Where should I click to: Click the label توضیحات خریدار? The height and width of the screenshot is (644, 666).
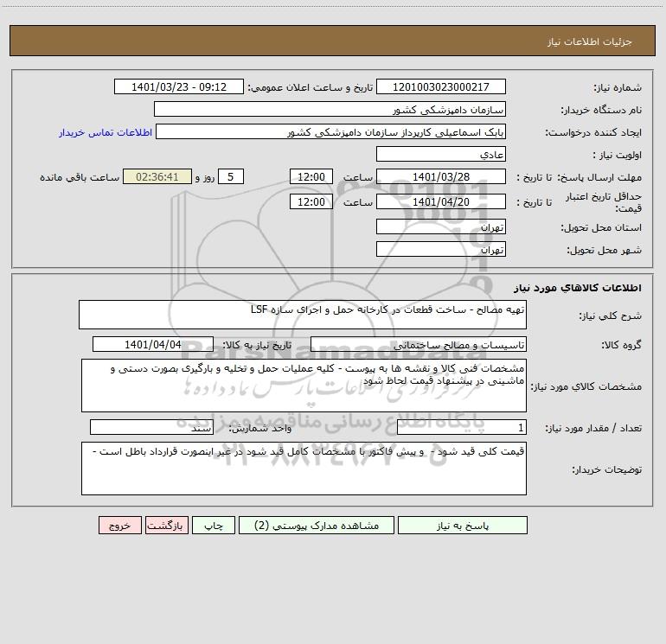[607, 469]
